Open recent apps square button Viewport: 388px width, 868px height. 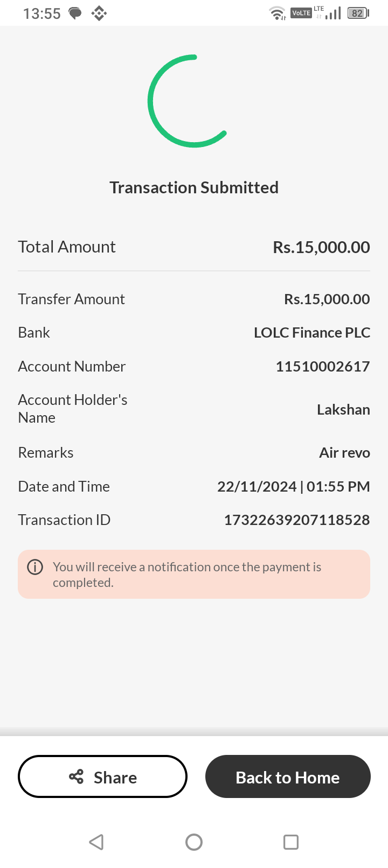291,842
